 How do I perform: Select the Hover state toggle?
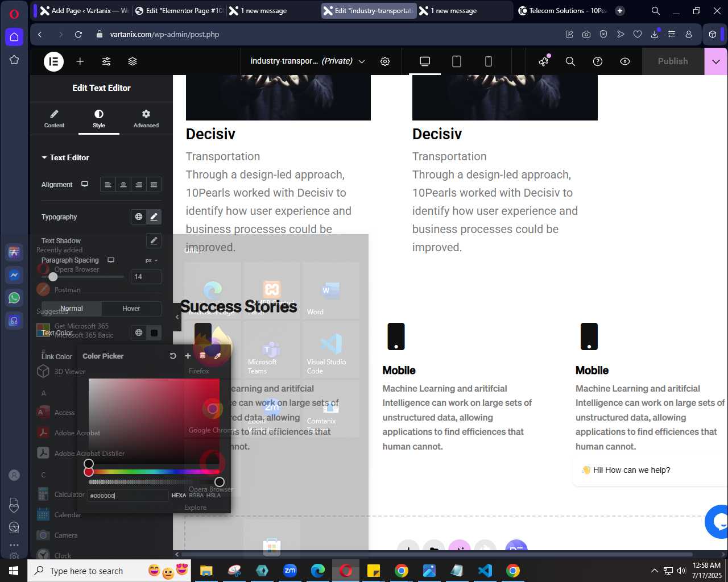click(131, 308)
